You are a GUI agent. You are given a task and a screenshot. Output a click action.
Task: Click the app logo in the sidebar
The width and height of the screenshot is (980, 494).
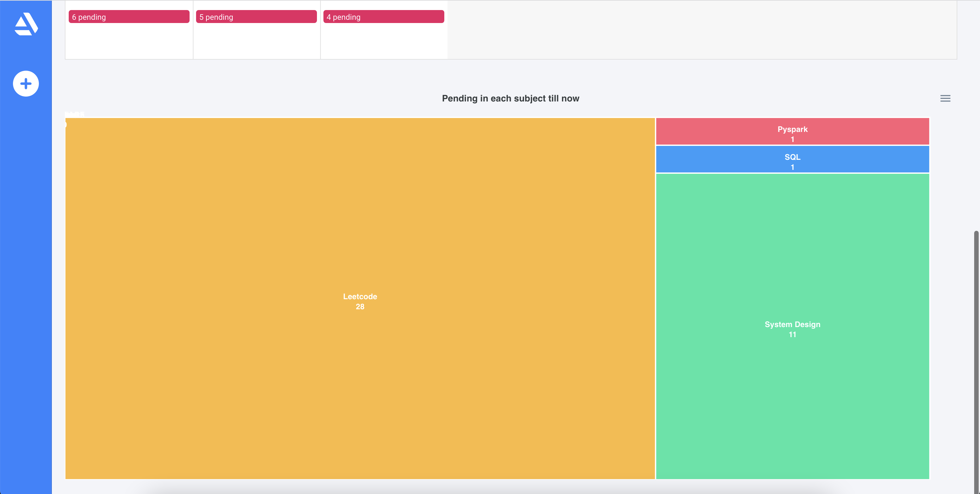[x=26, y=24]
